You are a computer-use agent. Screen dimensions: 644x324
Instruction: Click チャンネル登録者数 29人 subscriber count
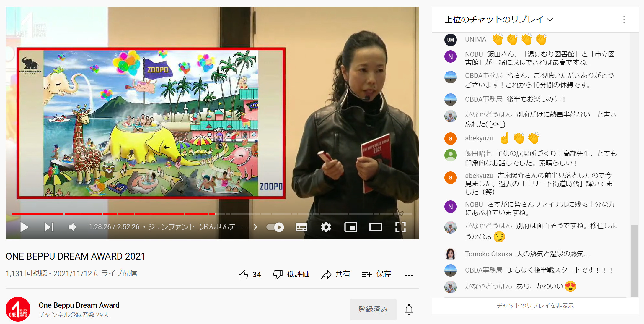[x=74, y=315]
